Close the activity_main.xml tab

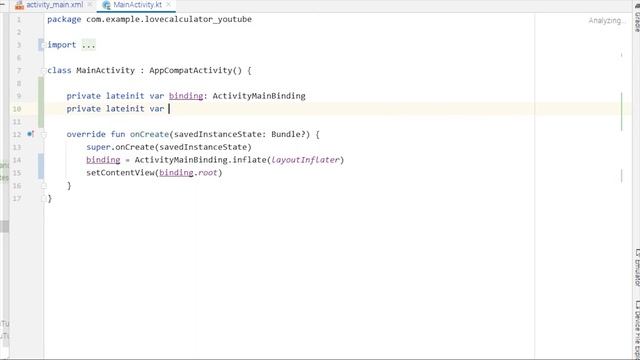coord(90,5)
